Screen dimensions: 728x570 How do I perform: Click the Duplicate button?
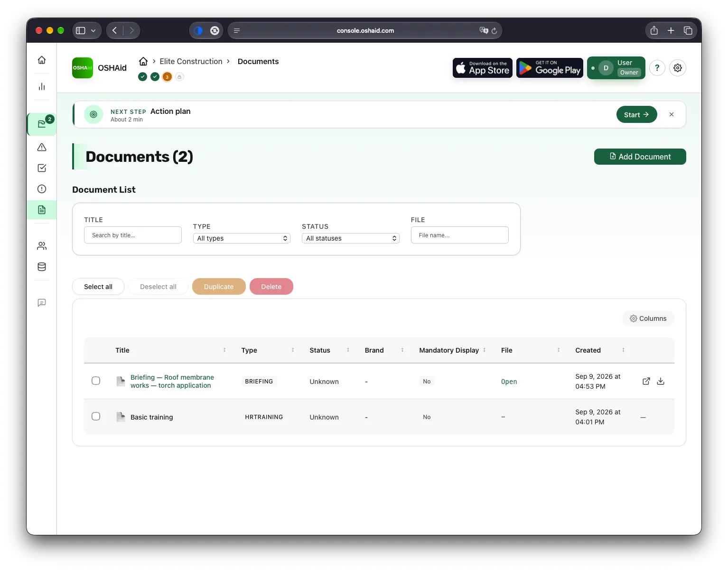tap(219, 287)
